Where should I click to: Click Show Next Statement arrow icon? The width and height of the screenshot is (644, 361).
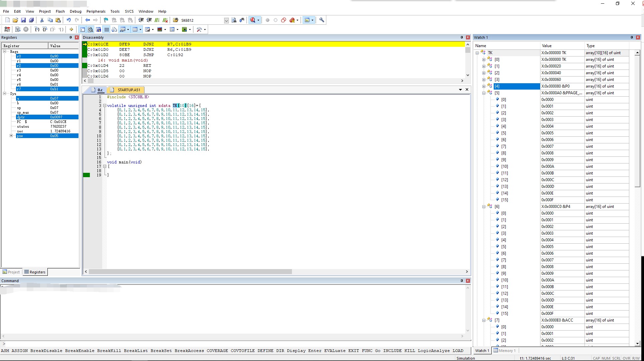71,29
